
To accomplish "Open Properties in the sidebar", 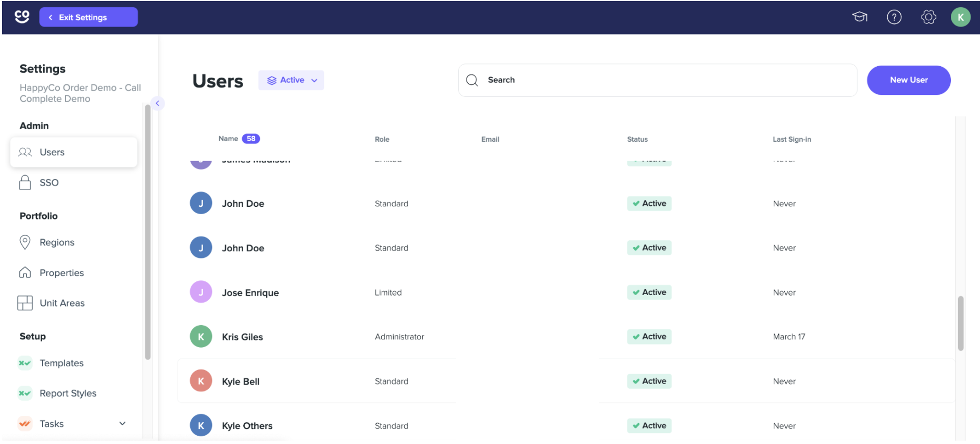I will pyautogui.click(x=61, y=273).
